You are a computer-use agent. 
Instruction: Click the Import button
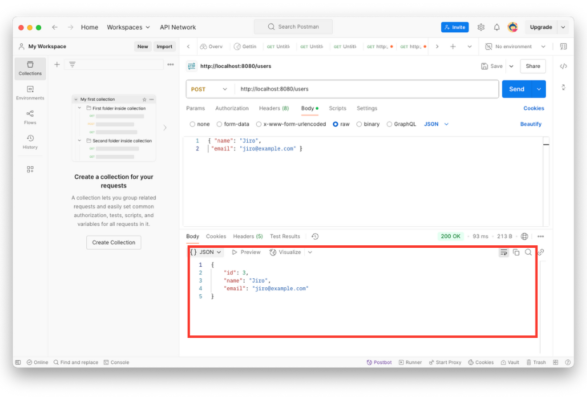coord(164,46)
